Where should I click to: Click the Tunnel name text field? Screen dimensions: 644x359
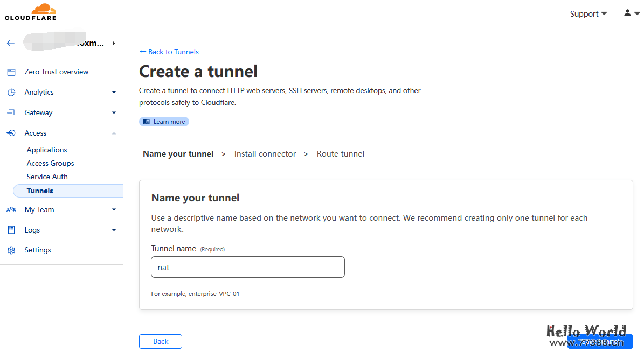click(247, 267)
